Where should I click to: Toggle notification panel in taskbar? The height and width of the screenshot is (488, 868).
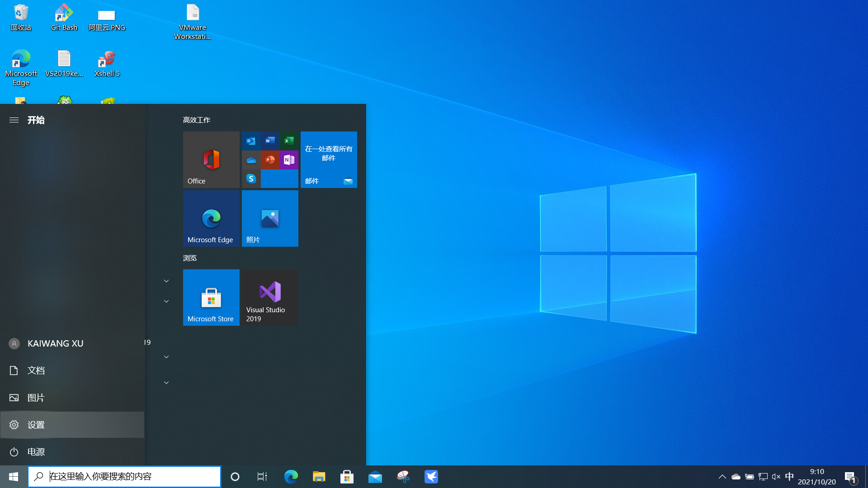(851, 477)
